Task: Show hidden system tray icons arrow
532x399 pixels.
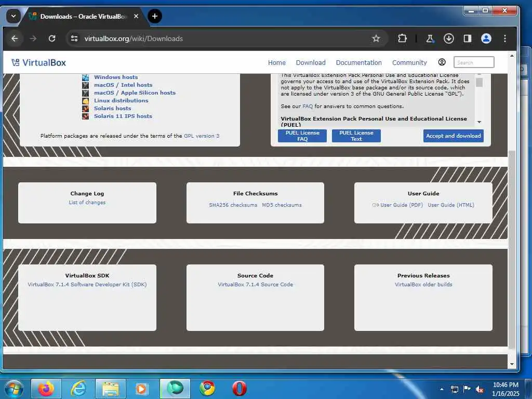Action: 442,390
